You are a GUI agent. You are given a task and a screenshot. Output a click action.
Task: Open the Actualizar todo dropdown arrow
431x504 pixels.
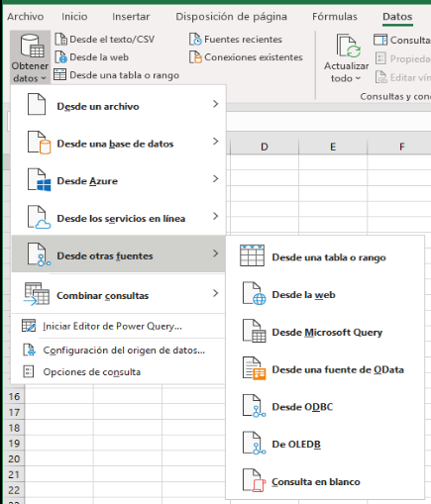(358, 78)
